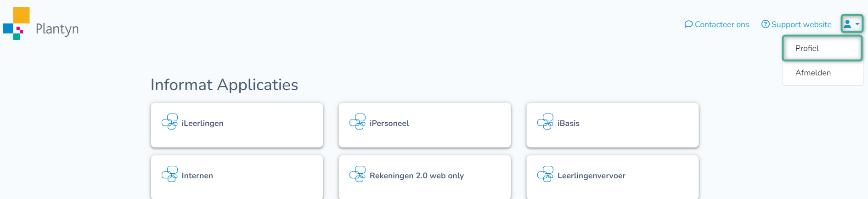Click the iLeerlingen app icon

pos(169,122)
